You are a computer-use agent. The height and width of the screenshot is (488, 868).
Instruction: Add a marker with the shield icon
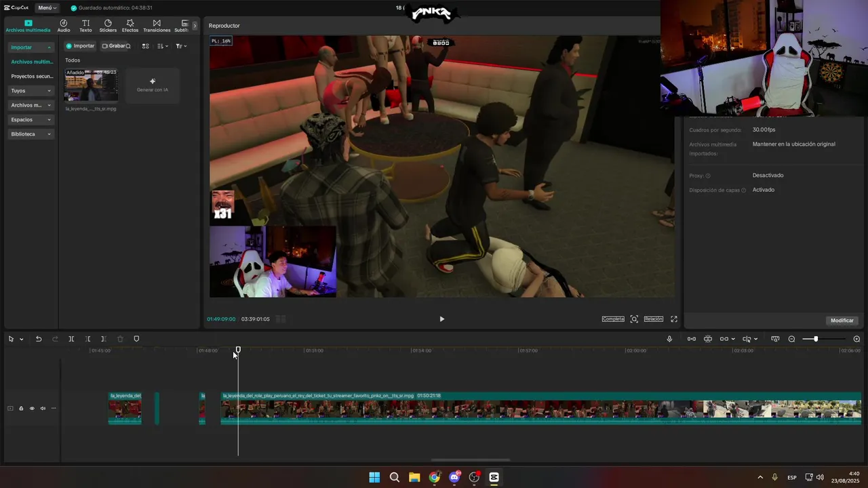pyautogui.click(x=136, y=339)
